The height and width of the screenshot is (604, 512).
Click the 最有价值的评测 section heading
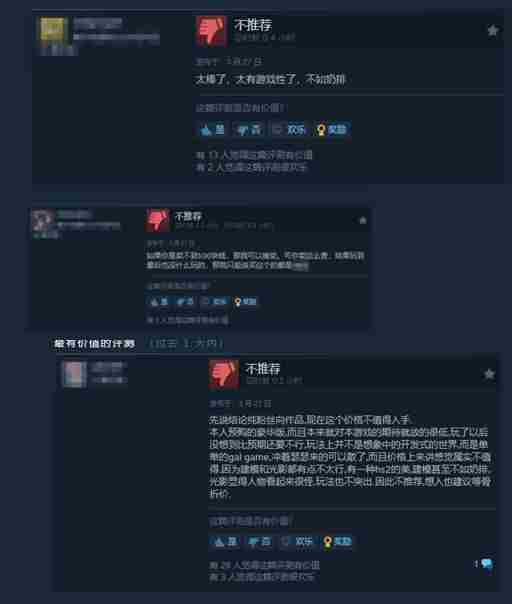[x=94, y=344]
